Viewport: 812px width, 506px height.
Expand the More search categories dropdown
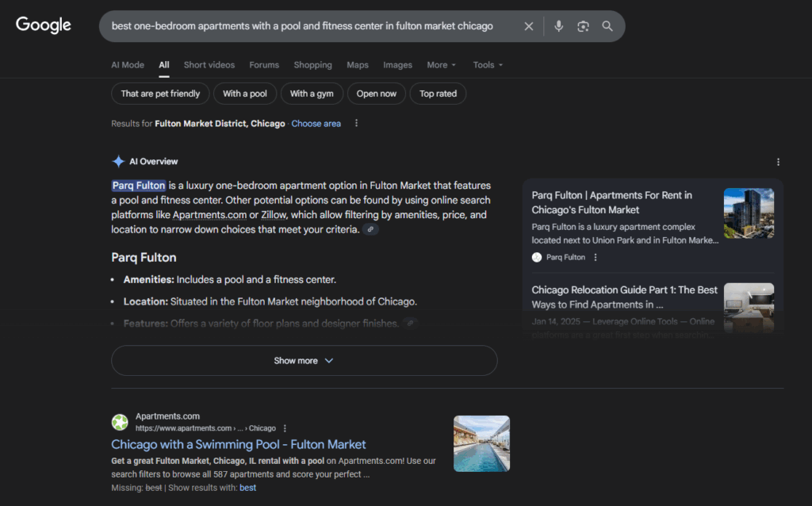point(442,65)
